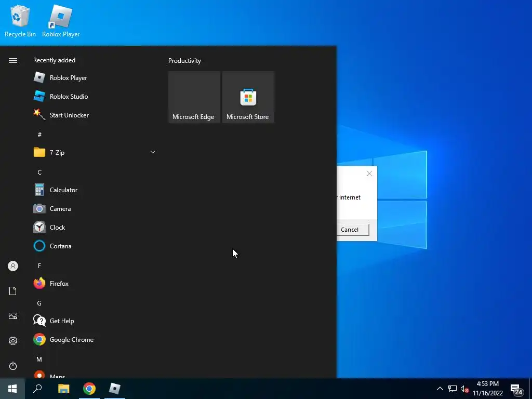Open File Explorer from the taskbar
Viewport: 532px width, 399px height.
(x=63, y=389)
